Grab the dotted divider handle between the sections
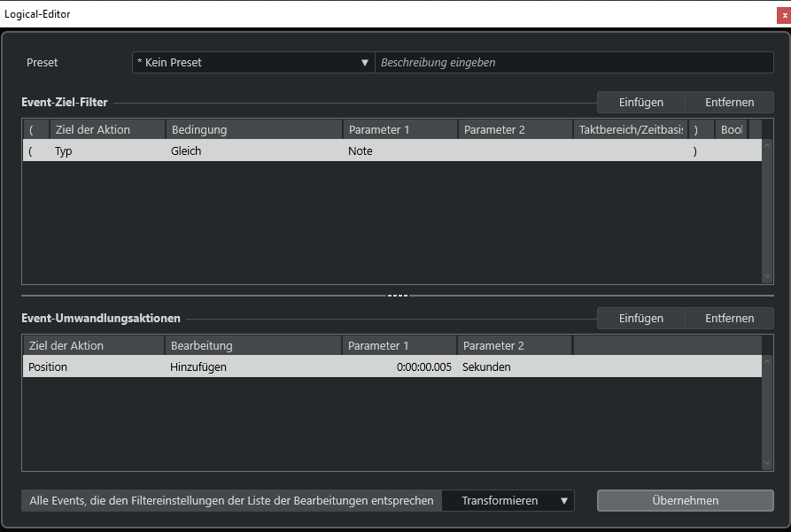 [x=398, y=296]
